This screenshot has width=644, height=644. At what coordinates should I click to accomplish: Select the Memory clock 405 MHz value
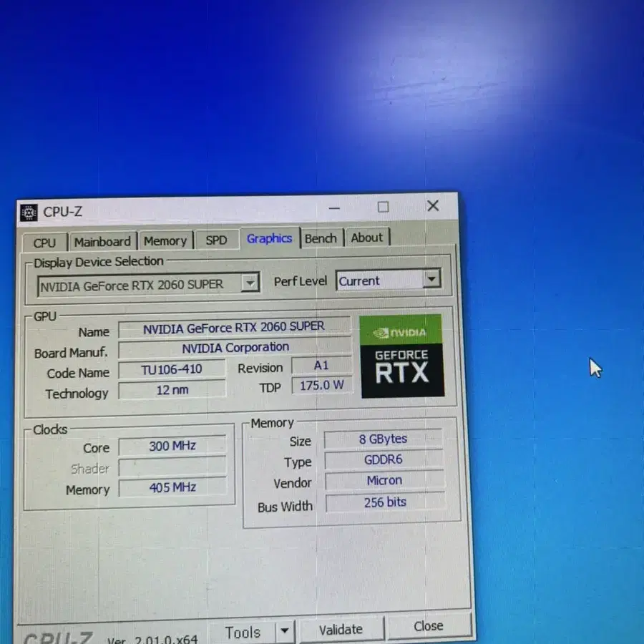click(172, 487)
